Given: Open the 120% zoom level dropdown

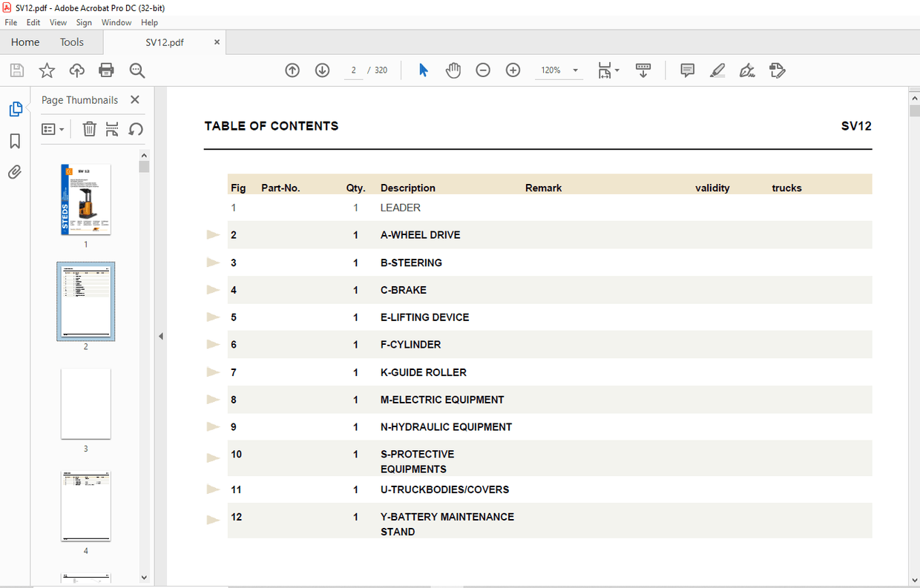Looking at the screenshot, I should [576, 70].
